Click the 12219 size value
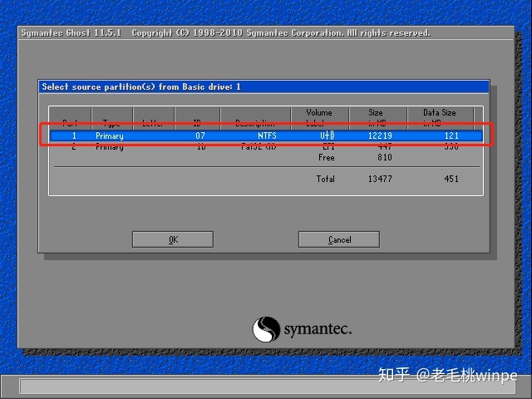 380,135
